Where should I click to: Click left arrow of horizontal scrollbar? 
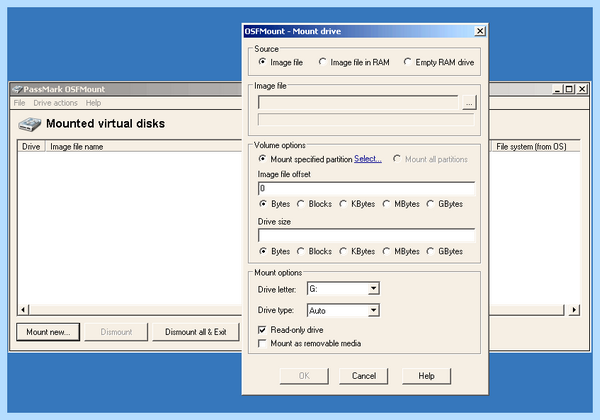[23, 309]
